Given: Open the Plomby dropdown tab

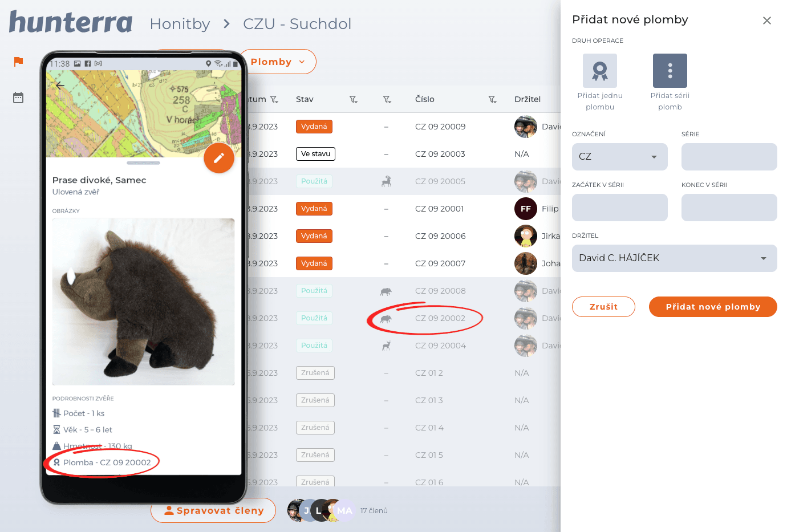Looking at the screenshot, I should point(278,62).
